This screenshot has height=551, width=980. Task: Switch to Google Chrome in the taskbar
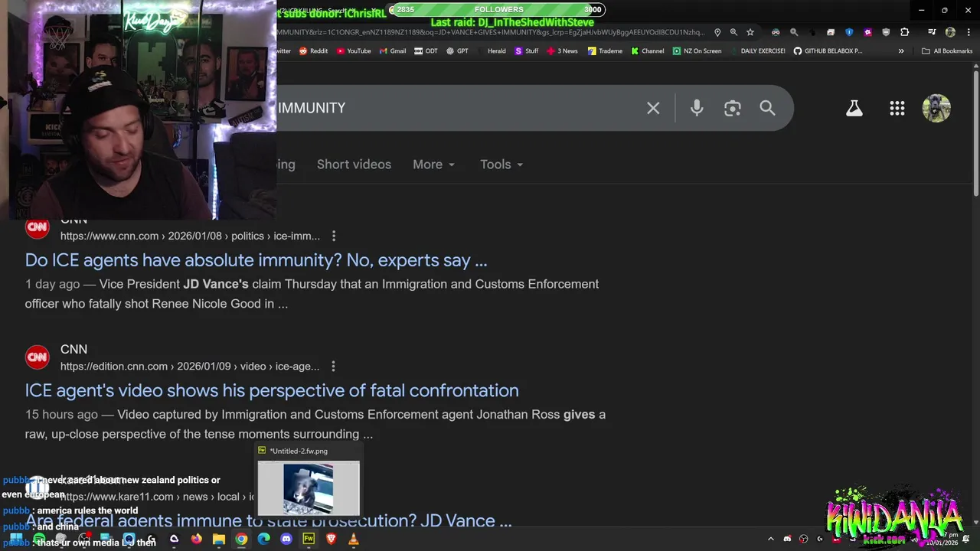[x=241, y=539]
